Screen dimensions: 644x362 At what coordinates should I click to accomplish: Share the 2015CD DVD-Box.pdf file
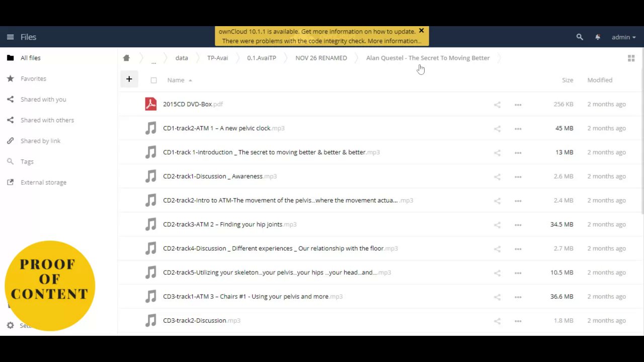click(497, 105)
